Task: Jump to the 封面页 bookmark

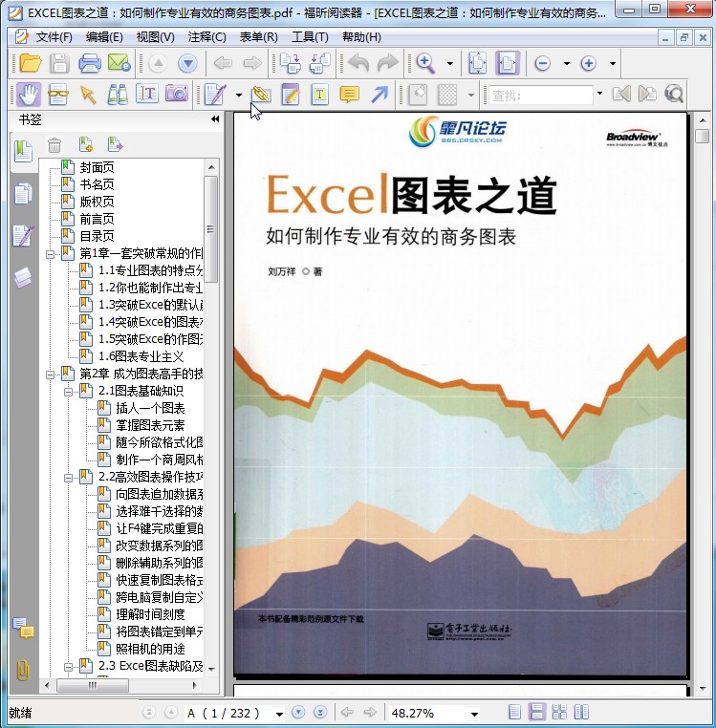Action: pos(97,167)
